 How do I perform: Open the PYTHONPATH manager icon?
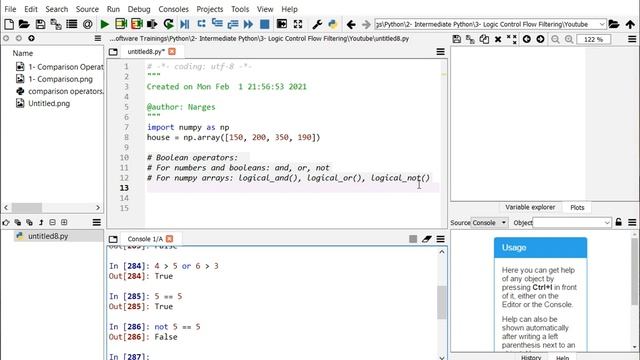click(333, 24)
